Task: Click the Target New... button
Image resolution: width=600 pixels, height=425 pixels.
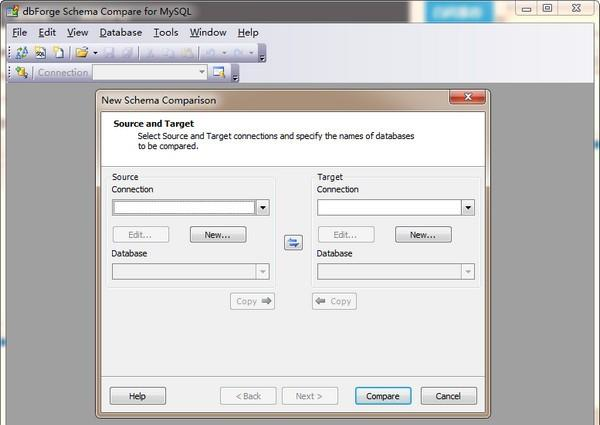Action: click(423, 234)
